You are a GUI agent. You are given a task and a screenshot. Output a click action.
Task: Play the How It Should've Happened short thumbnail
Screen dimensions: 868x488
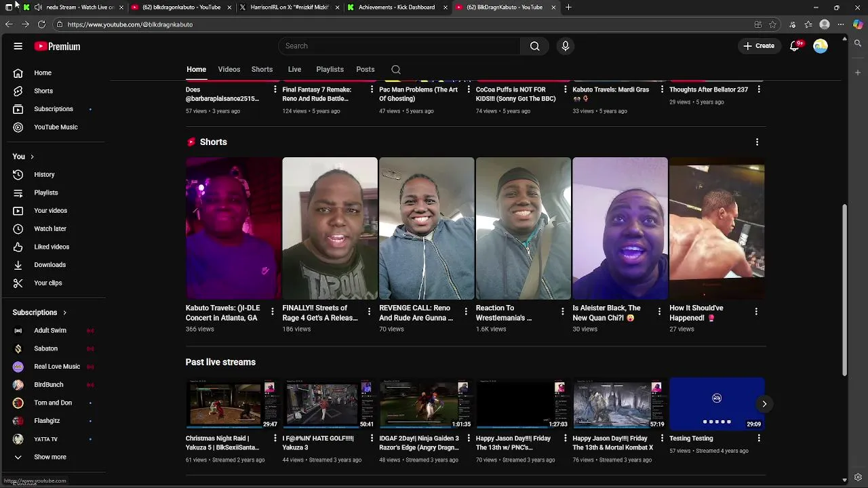(x=717, y=228)
